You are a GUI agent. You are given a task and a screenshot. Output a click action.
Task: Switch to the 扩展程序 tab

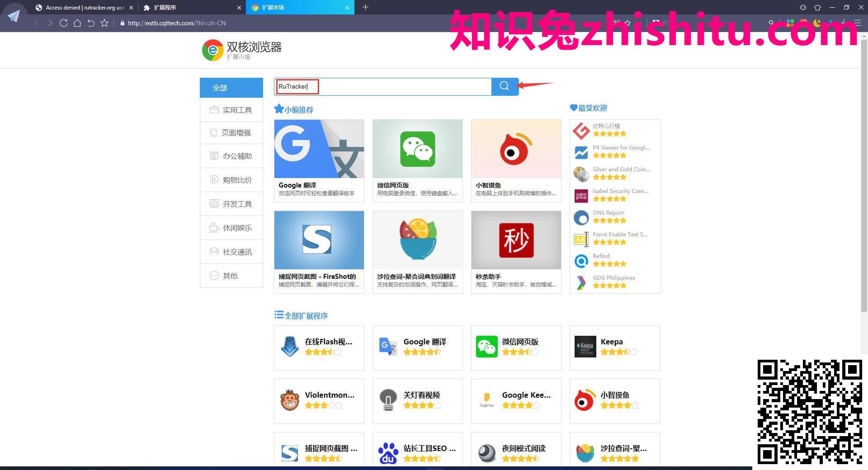point(192,7)
